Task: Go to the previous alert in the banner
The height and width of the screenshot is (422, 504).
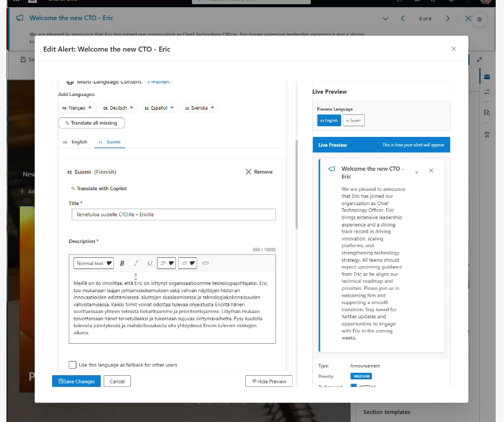Action: pyautogui.click(x=403, y=19)
